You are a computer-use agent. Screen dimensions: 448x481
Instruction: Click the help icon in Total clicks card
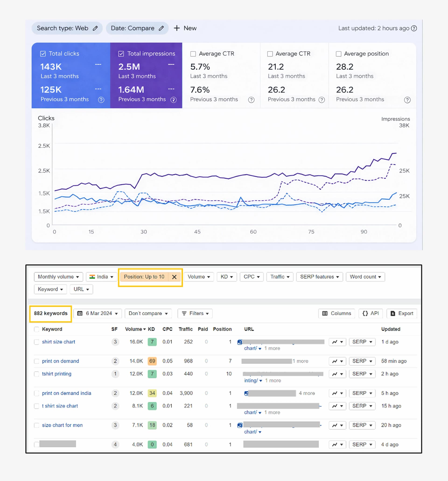pos(101,100)
